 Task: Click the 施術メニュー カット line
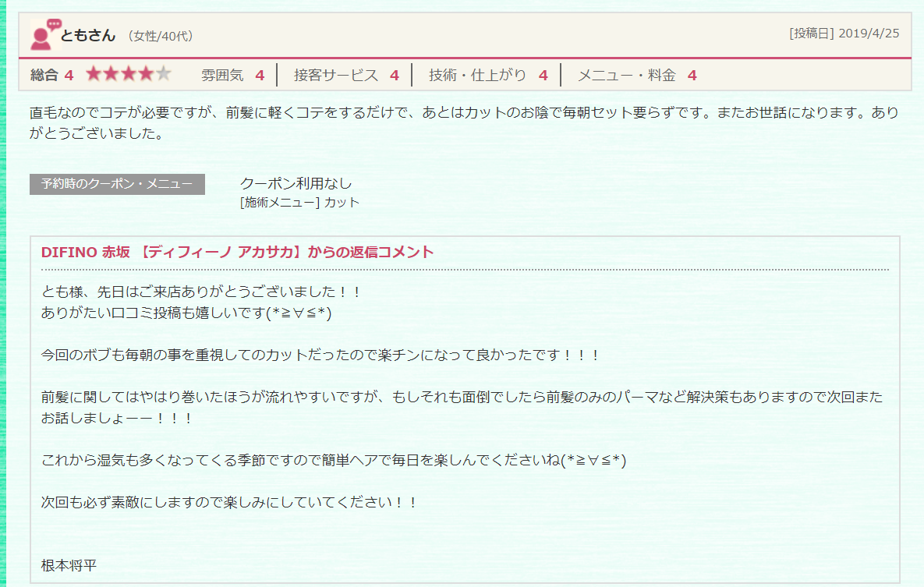pos(300,203)
